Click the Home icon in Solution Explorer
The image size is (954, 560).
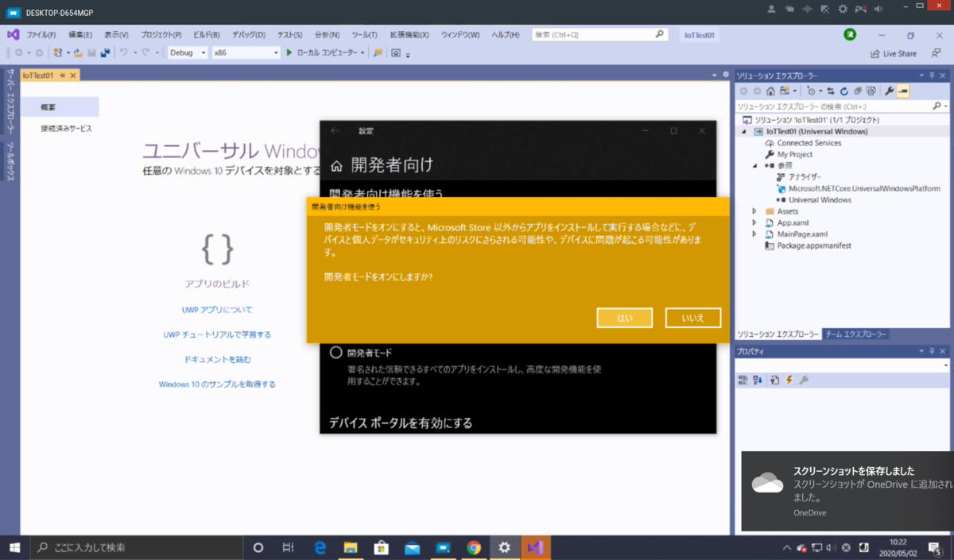click(770, 91)
